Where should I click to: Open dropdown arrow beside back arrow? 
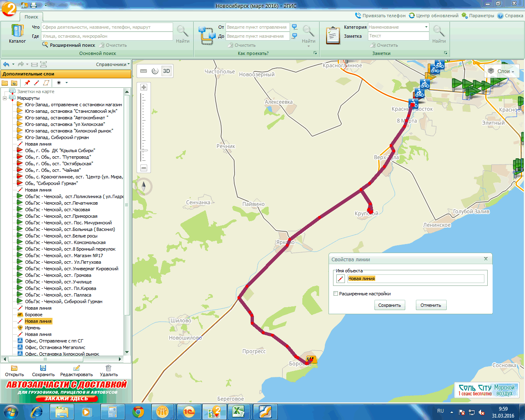tap(13, 64)
